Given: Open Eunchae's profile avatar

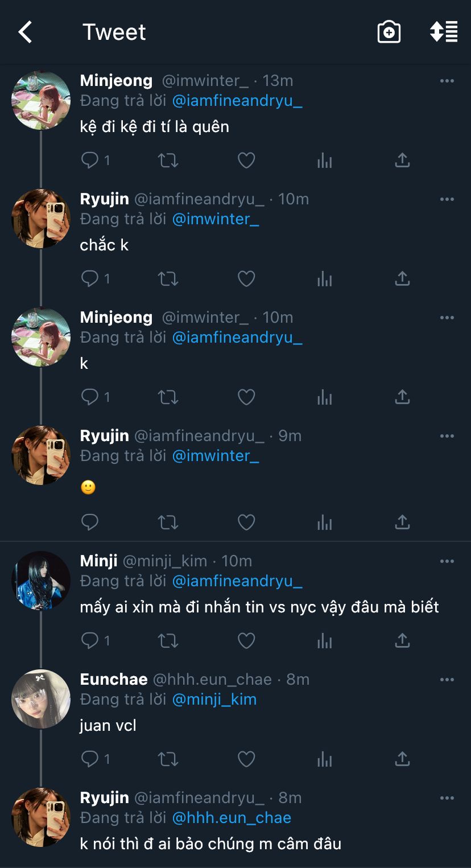Looking at the screenshot, I should point(41,699).
